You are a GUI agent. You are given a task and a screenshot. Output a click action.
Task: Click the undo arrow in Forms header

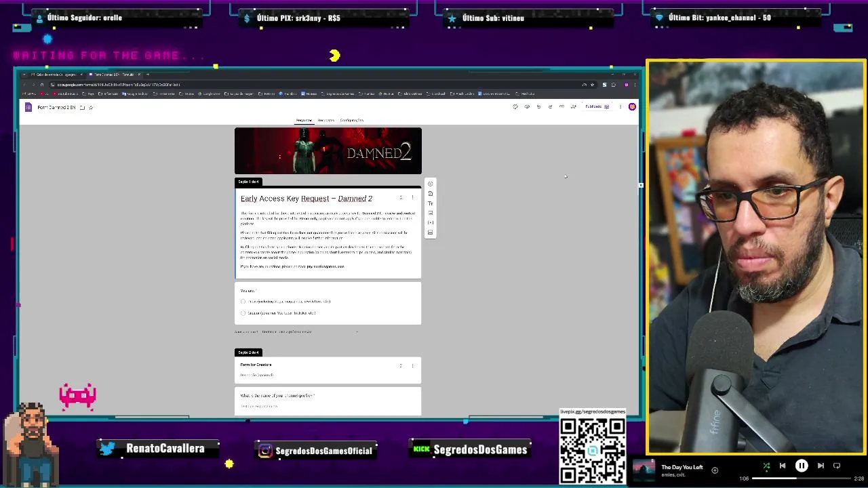click(x=538, y=106)
